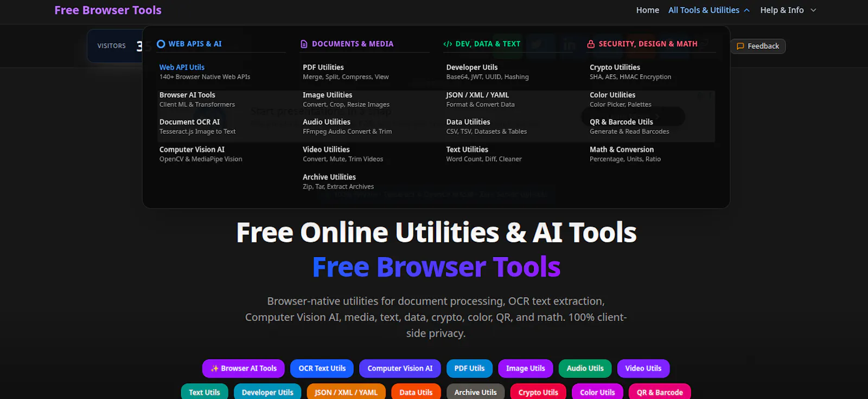Click the Developer Utils pill button
The image size is (868, 399).
[267, 392]
